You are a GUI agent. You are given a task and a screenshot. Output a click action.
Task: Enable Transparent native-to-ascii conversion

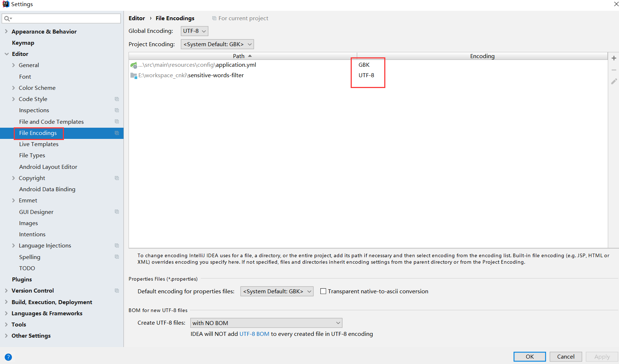point(323,291)
